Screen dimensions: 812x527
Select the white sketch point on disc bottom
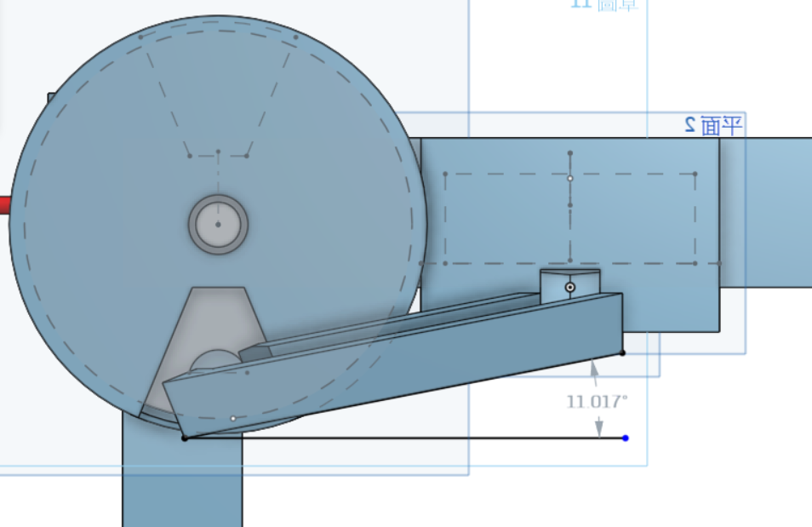pyautogui.click(x=233, y=418)
